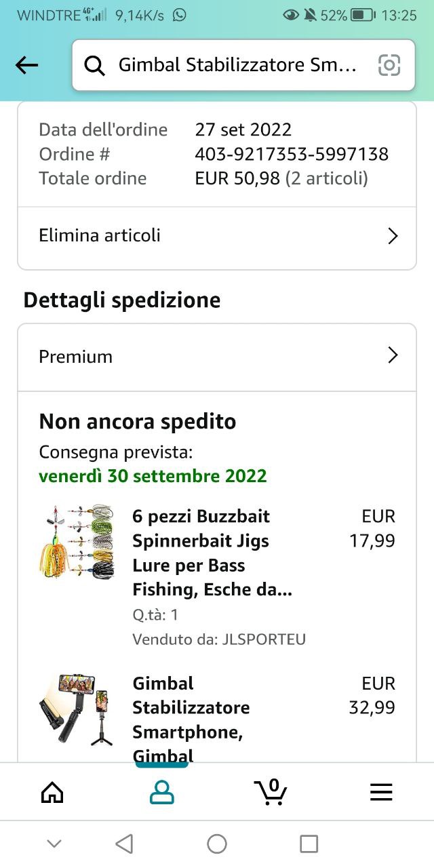
Task: Open Premium shipping option row
Action: [217, 357]
